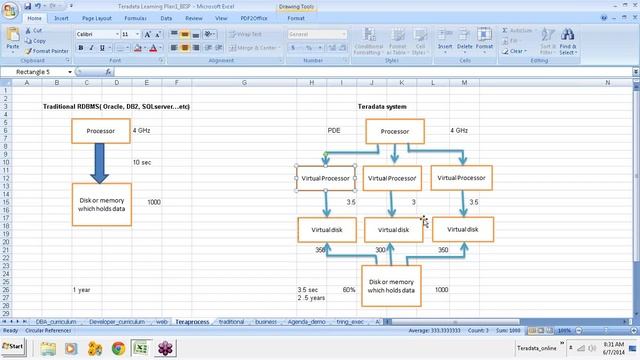Undo last action in quick access toolbar
The width and height of the screenshot is (640, 360).
(38, 6)
